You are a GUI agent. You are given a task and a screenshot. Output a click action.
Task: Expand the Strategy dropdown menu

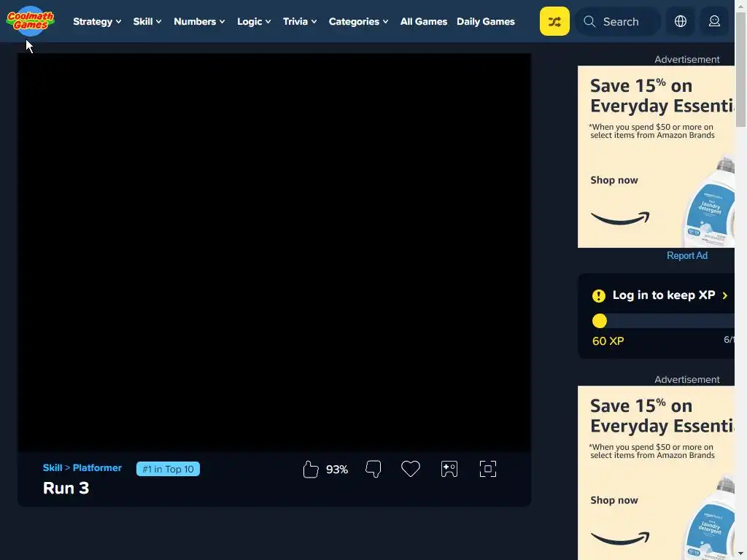[x=97, y=21]
